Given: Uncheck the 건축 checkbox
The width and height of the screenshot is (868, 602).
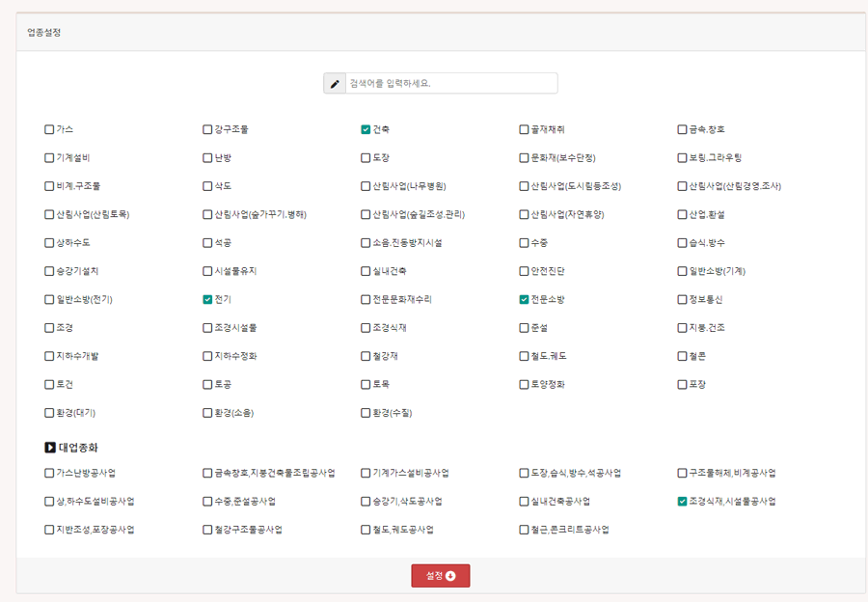Looking at the screenshot, I should pos(366,129).
